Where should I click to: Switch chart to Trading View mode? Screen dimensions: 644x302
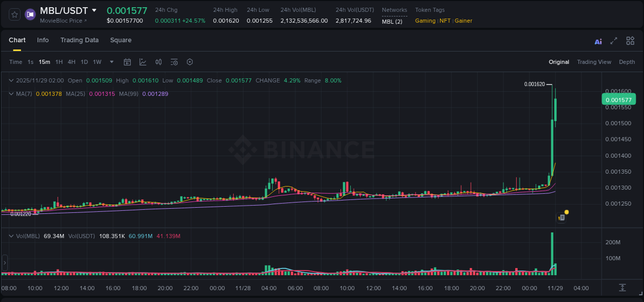tap(594, 61)
